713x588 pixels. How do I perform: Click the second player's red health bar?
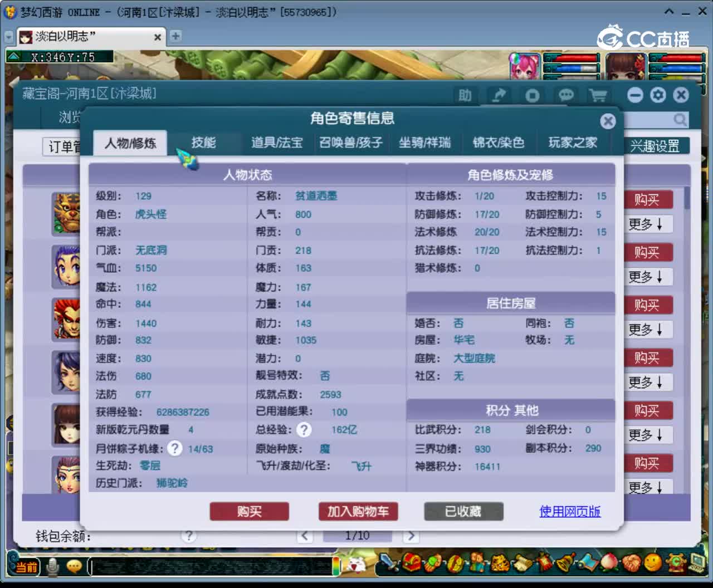(x=677, y=58)
